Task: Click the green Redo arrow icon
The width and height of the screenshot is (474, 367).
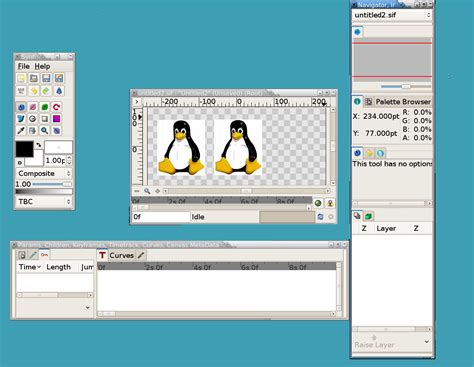Action: click(46, 91)
